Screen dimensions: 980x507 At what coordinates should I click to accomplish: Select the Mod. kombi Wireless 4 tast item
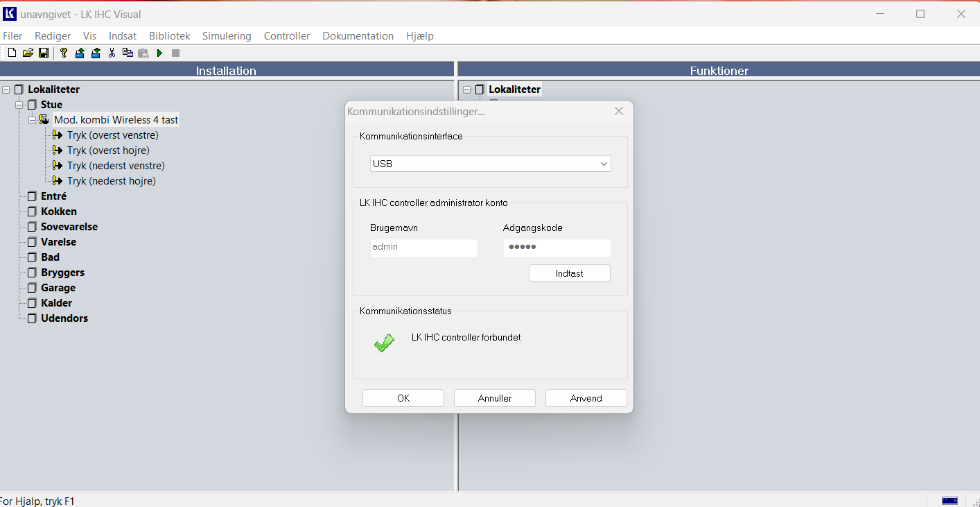[116, 120]
